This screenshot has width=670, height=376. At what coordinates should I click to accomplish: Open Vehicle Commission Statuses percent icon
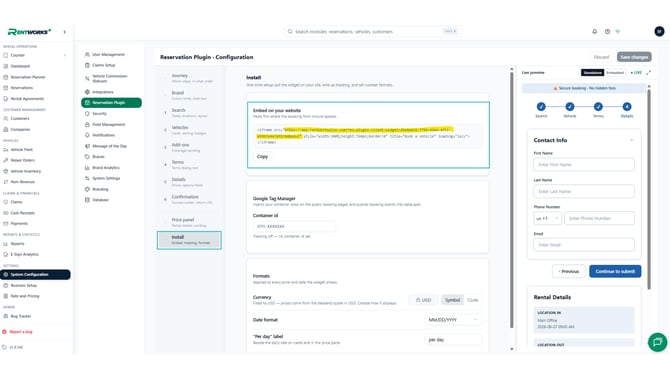(87, 79)
